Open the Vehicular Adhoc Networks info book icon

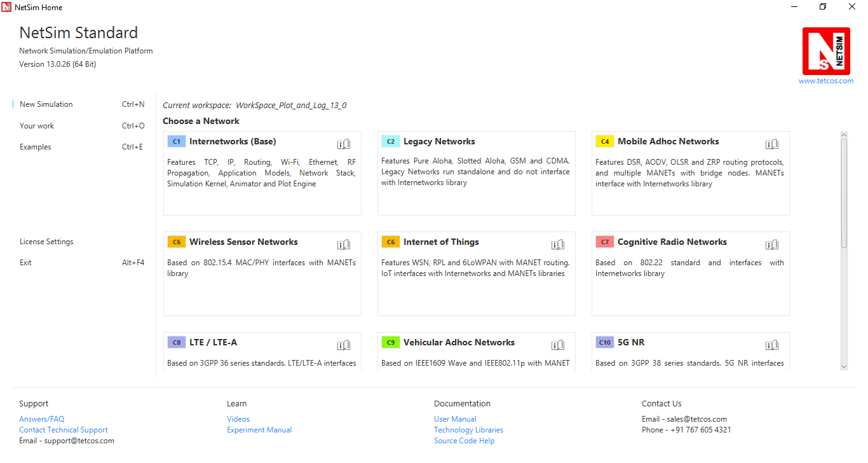pos(558,345)
